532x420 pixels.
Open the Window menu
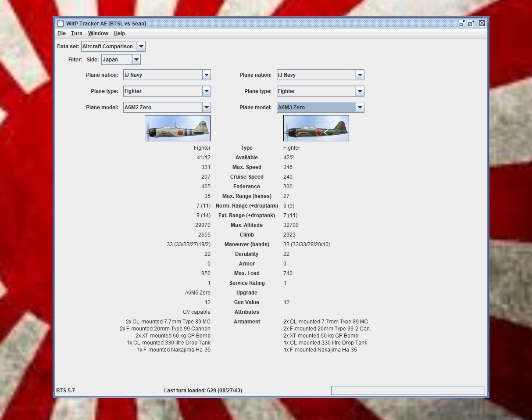[x=98, y=33]
